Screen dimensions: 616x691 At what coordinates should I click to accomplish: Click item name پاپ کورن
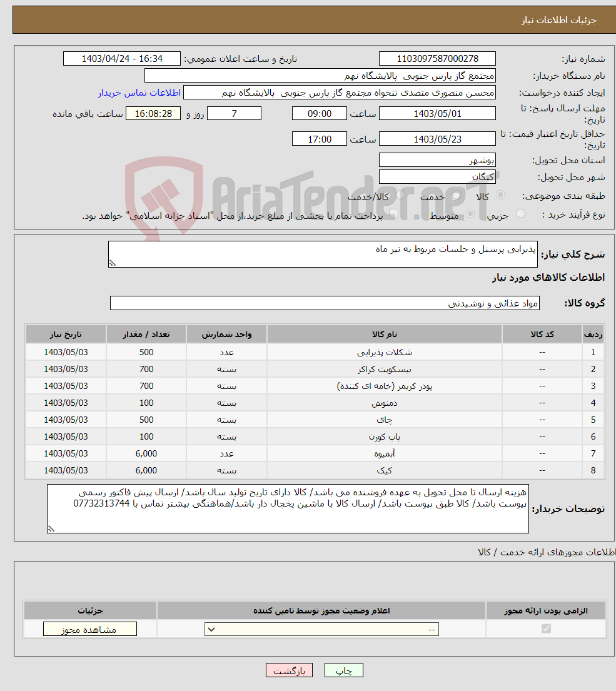click(x=384, y=436)
